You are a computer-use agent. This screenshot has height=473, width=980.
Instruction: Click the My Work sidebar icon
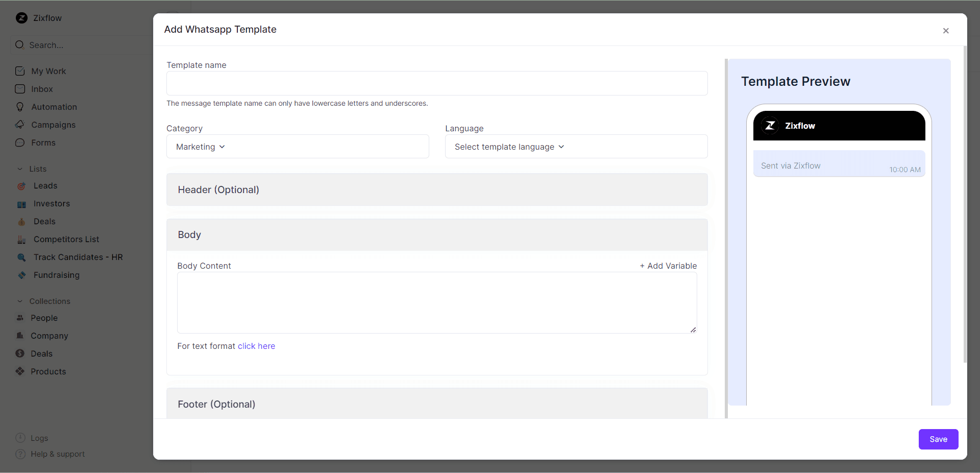(x=20, y=71)
